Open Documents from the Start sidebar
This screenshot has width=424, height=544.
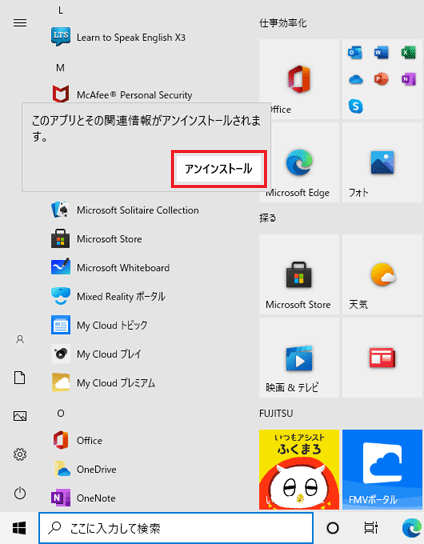20,377
